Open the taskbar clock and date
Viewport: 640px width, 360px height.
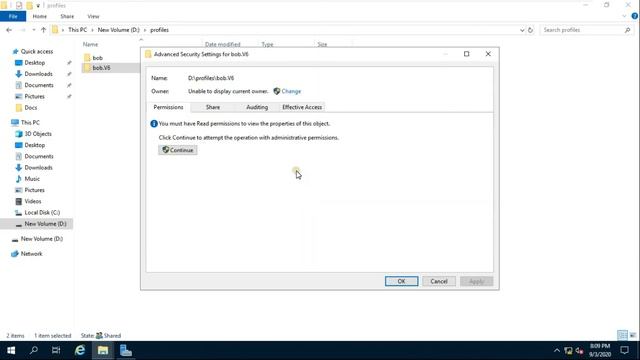(600, 351)
